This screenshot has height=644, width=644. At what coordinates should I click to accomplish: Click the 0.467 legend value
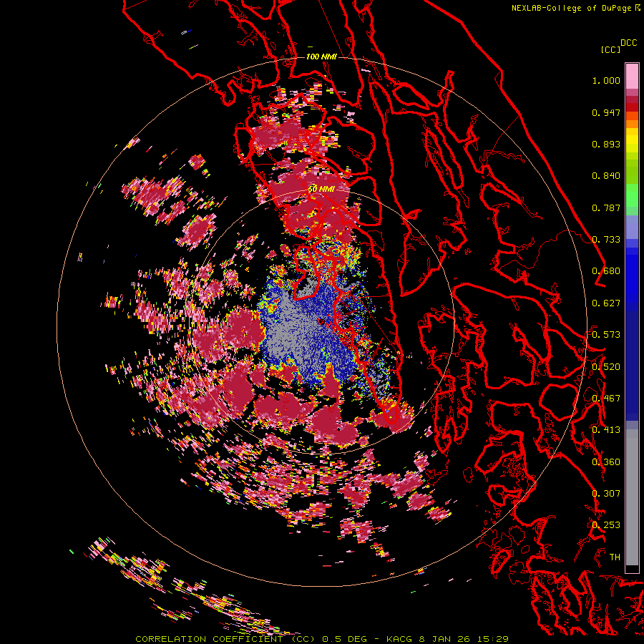pyautogui.click(x=606, y=399)
